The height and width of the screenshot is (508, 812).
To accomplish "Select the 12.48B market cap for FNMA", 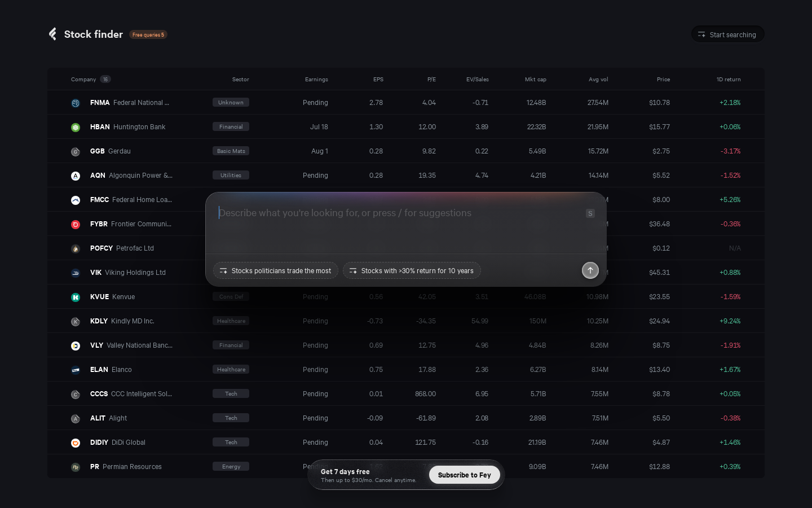I will (536, 103).
